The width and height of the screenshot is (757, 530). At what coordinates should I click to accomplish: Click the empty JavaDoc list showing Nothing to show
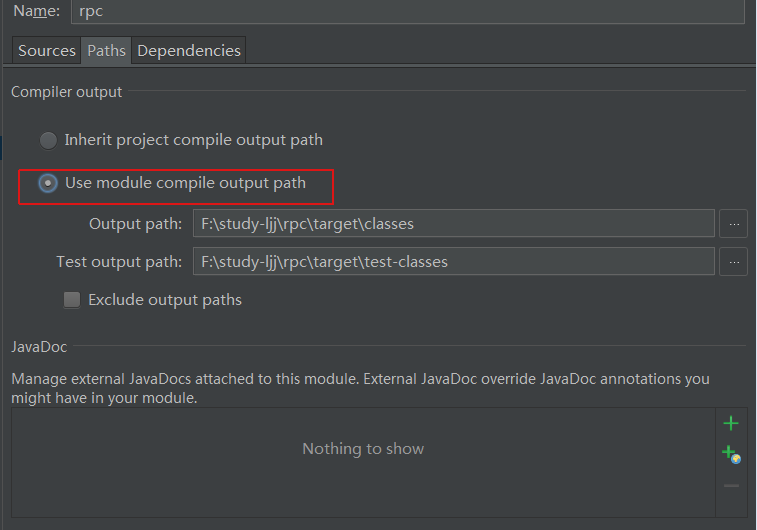click(363, 462)
